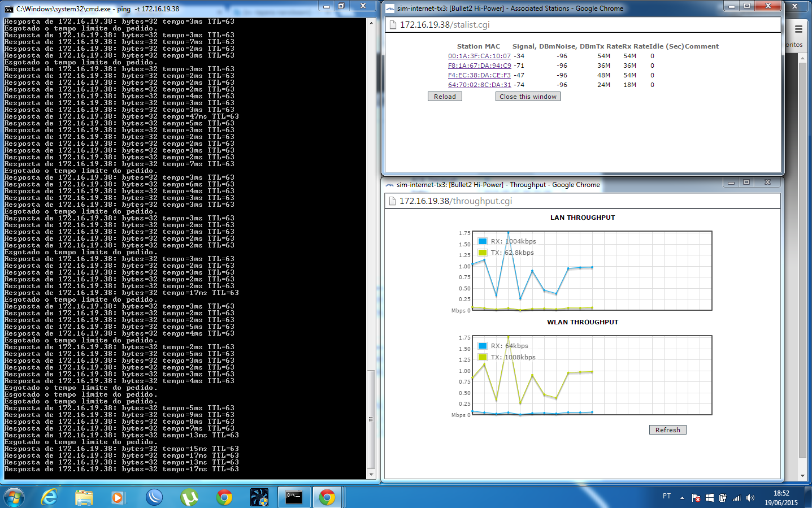Image resolution: width=812 pixels, height=508 pixels.
Task: Click the ping reply line with tempo=47ms
Action: 121,116
